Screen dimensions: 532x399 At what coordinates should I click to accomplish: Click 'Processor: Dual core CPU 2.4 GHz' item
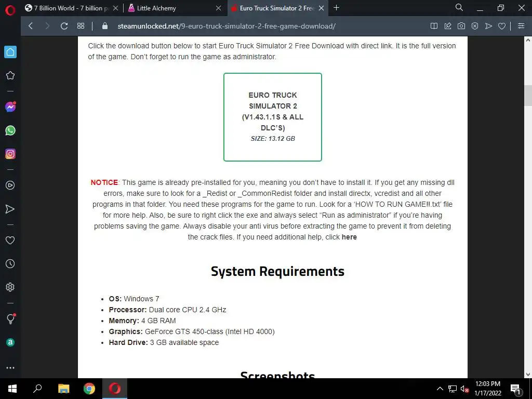coord(167,310)
